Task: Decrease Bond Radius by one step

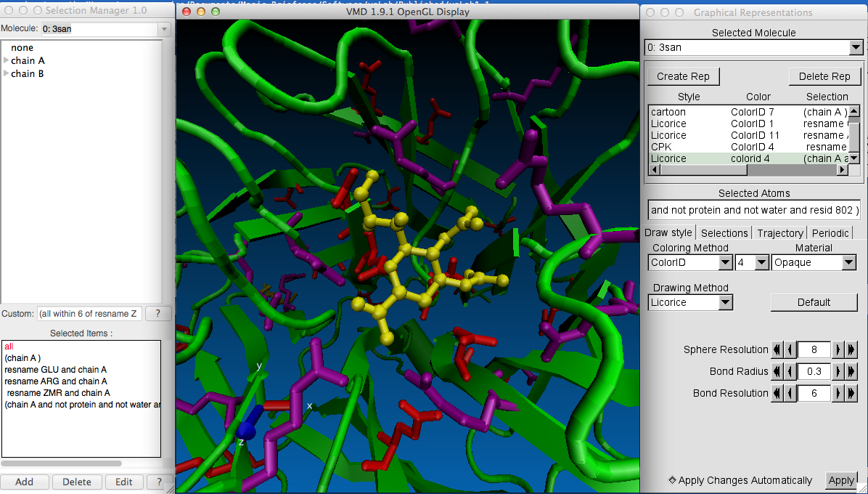Action: click(790, 371)
